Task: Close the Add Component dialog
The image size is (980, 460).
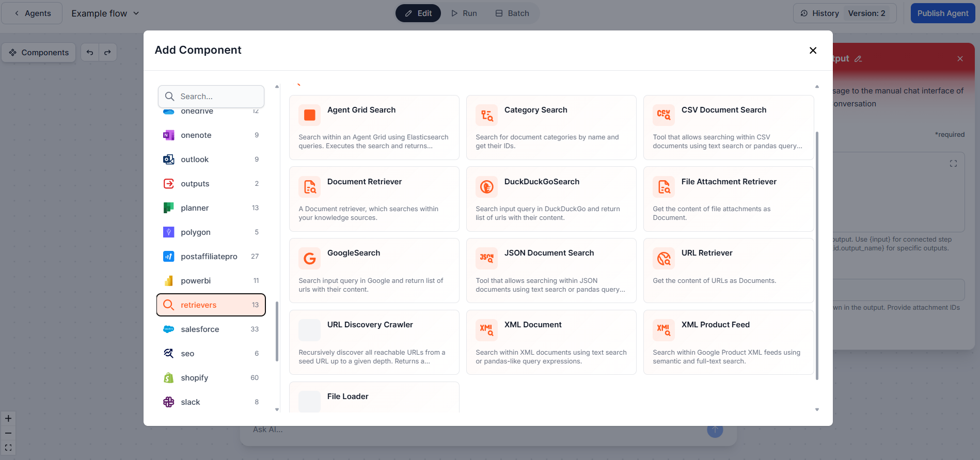Action: 813,50
